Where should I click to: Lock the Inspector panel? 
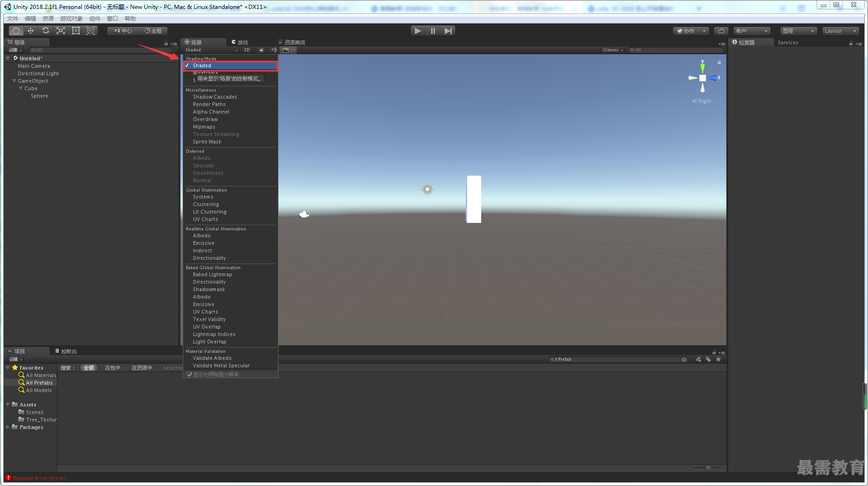(851, 43)
